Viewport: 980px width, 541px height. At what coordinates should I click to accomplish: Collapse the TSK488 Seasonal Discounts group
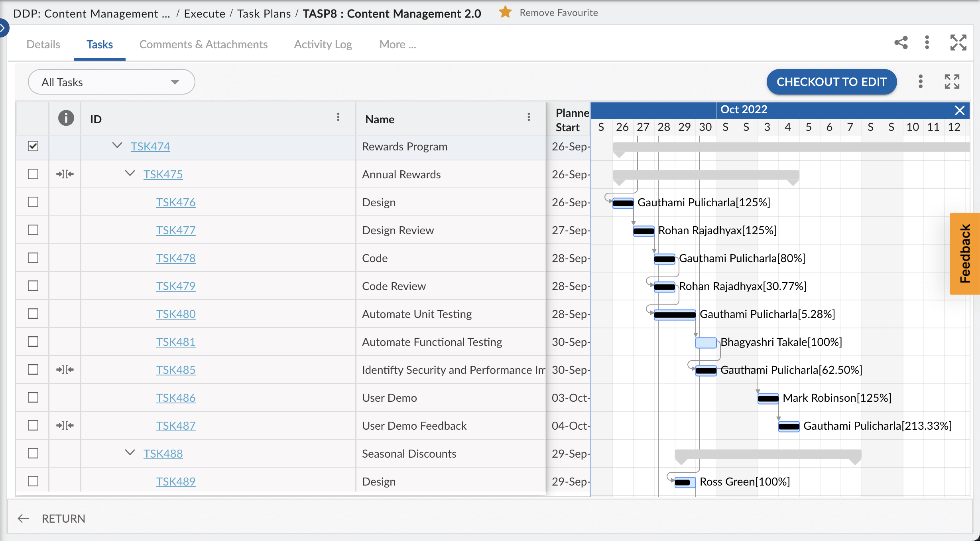130,453
